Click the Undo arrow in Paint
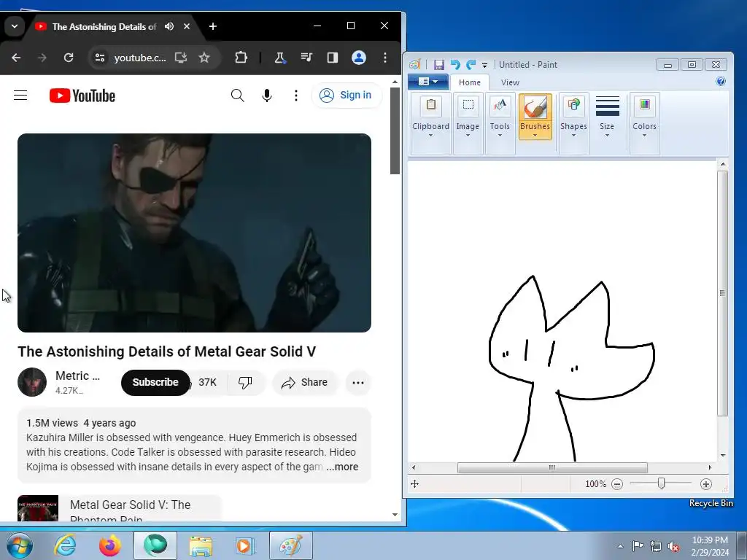Image resolution: width=747 pixels, height=560 pixels. (455, 65)
